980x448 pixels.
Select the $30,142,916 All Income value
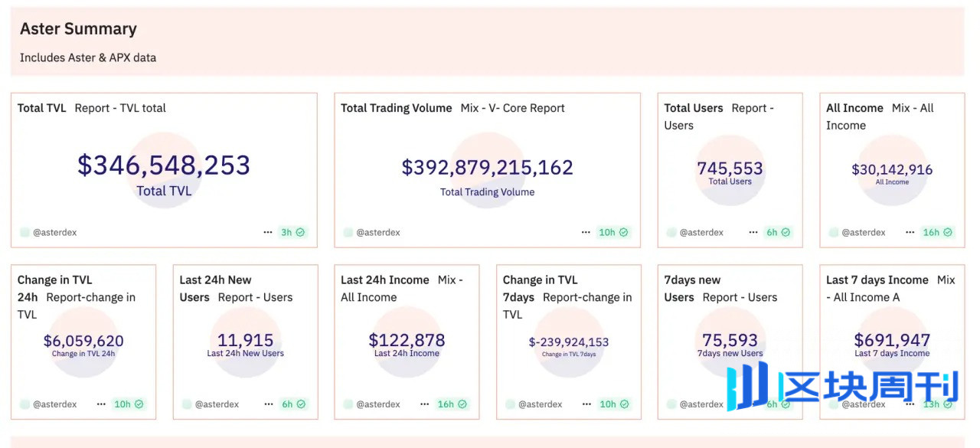(892, 169)
